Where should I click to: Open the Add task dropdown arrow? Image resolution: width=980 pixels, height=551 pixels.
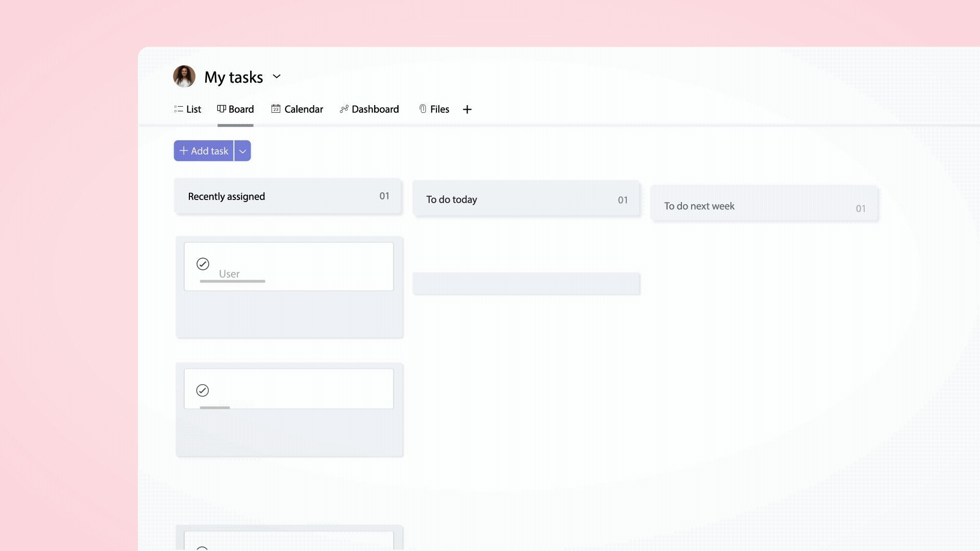coord(243,151)
